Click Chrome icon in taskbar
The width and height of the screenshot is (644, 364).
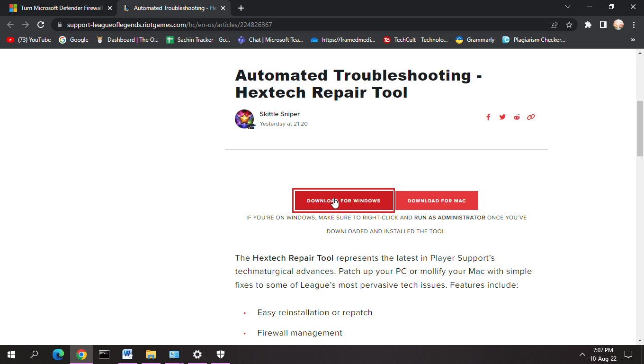click(x=81, y=354)
